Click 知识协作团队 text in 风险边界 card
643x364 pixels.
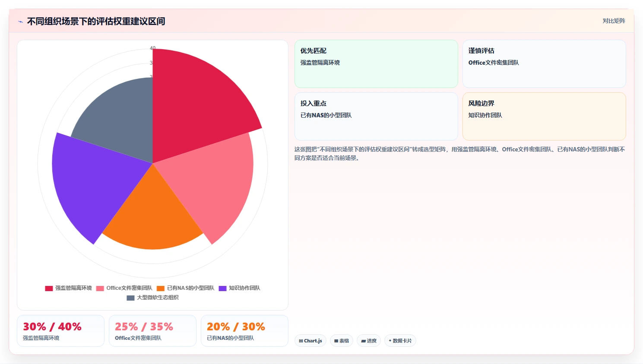485,115
